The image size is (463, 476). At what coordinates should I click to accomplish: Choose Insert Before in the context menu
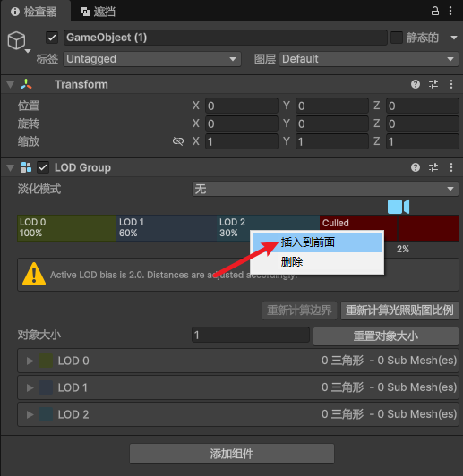317,242
